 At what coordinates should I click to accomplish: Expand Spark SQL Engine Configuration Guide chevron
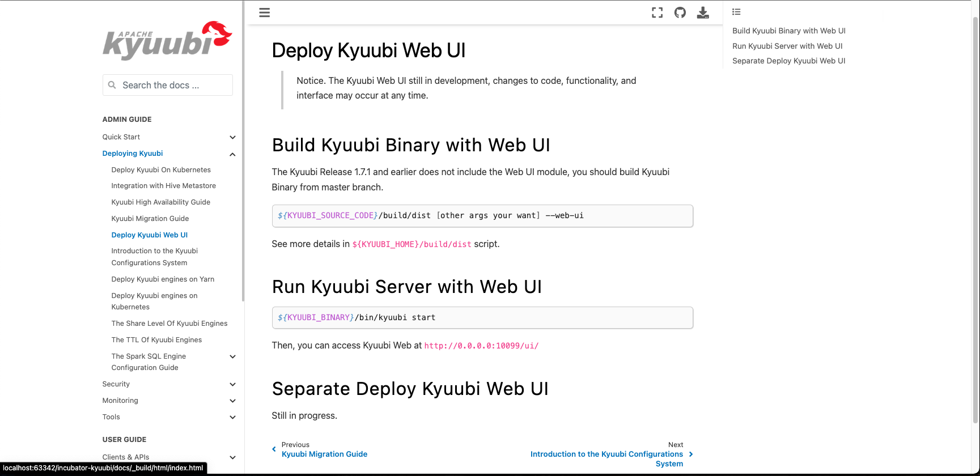[x=232, y=356]
